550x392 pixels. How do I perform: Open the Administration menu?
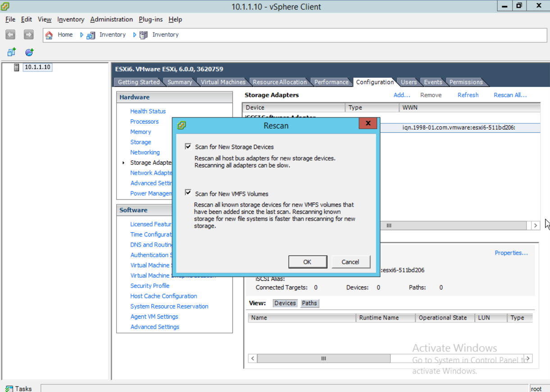[x=111, y=19]
